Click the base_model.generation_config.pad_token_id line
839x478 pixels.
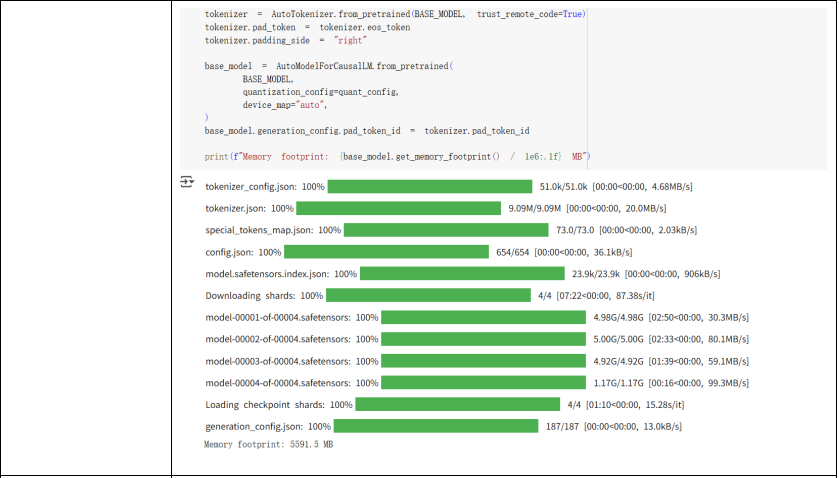[367, 131]
